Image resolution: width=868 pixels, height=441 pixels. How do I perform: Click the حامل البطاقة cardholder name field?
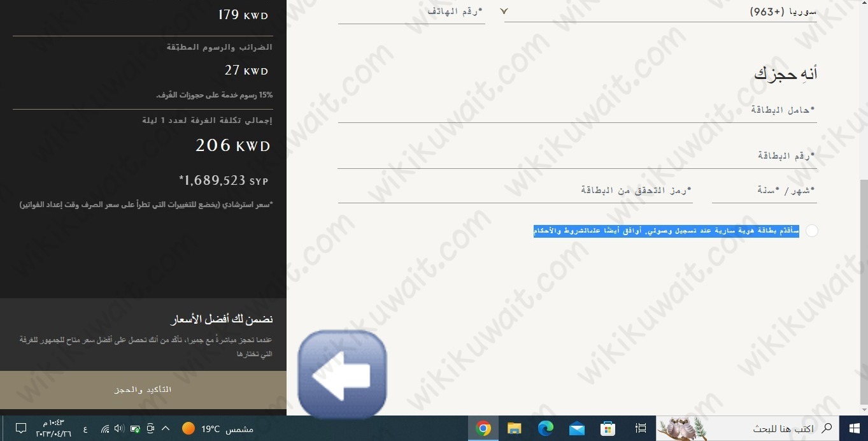click(x=576, y=110)
